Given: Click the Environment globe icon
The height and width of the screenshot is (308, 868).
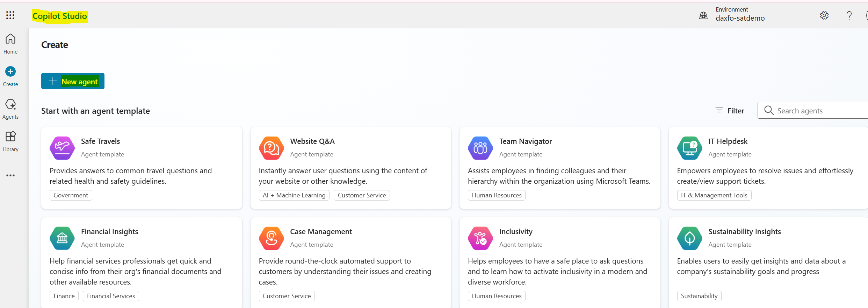Looking at the screenshot, I should (703, 15).
